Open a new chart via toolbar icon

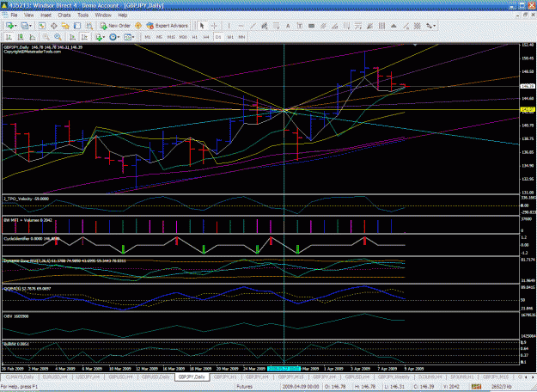click(9, 26)
